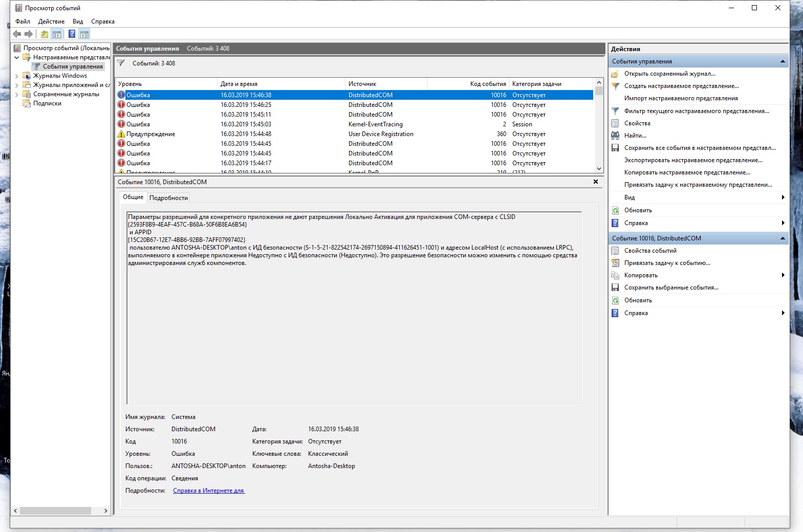Viewport: 803px width, 532px height.
Task: Collapse 'Настраиваемые представления' tree node
Action: 16,57
